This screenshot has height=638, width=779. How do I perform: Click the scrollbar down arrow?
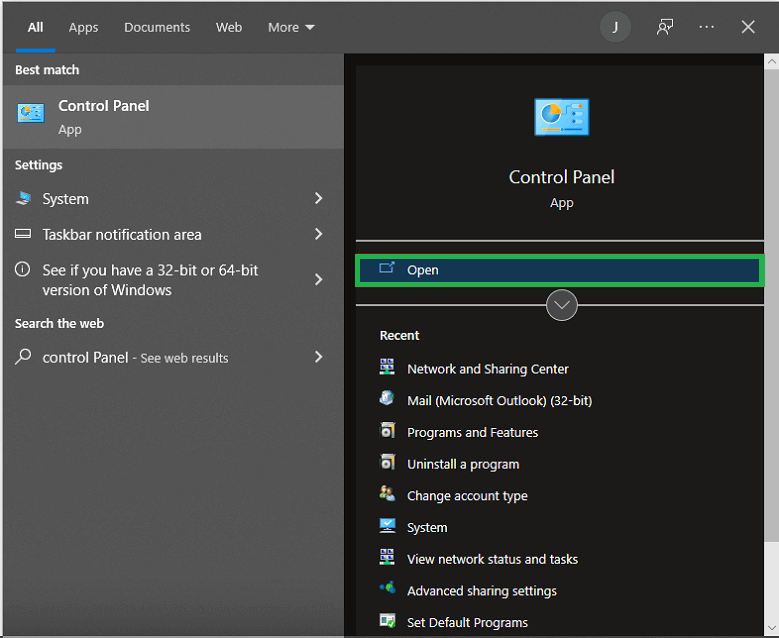(771, 628)
